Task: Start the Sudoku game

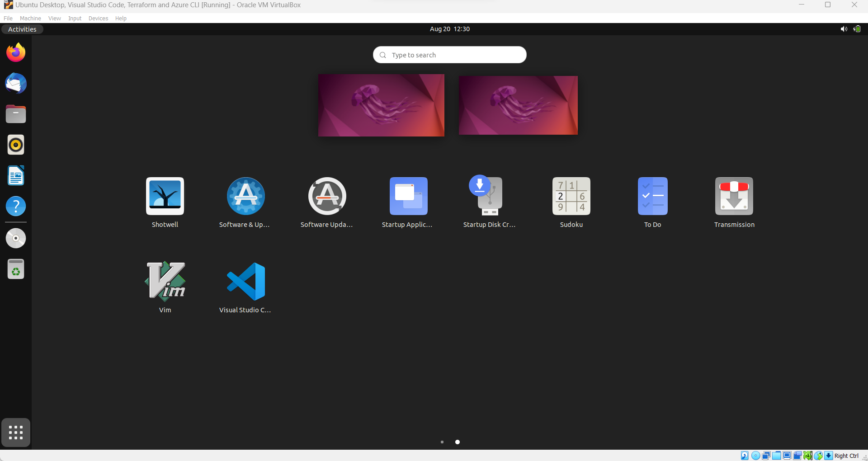Action: tap(571, 197)
